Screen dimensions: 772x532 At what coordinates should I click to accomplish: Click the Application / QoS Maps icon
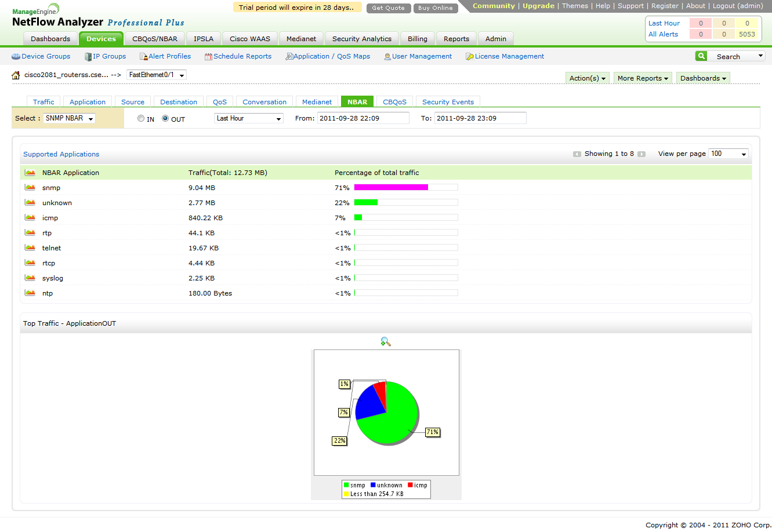click(289, 57)
